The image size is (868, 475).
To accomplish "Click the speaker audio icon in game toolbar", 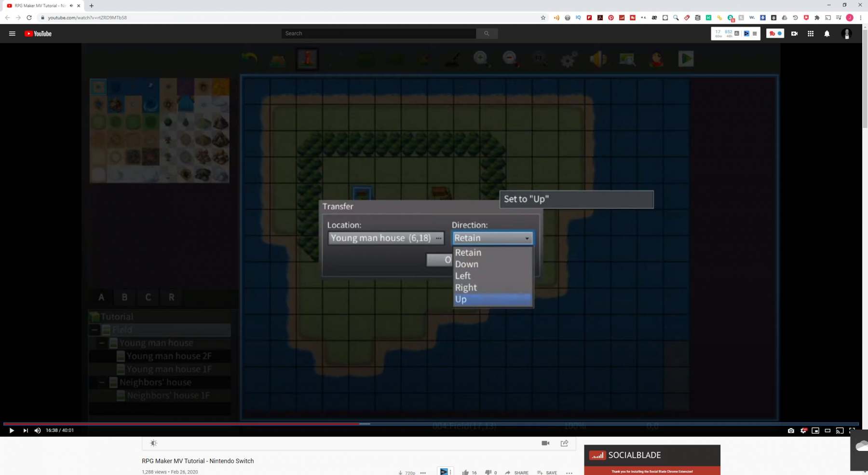I will coord(598,59).
